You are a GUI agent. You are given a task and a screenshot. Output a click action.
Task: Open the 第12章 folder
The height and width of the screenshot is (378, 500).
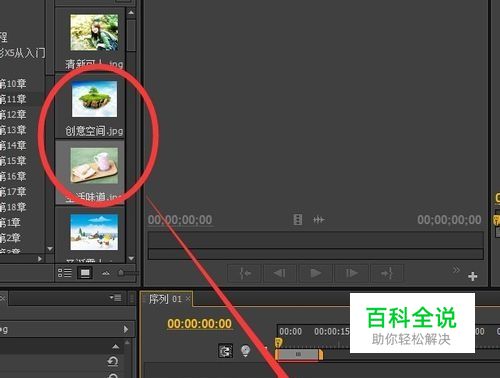13,114
